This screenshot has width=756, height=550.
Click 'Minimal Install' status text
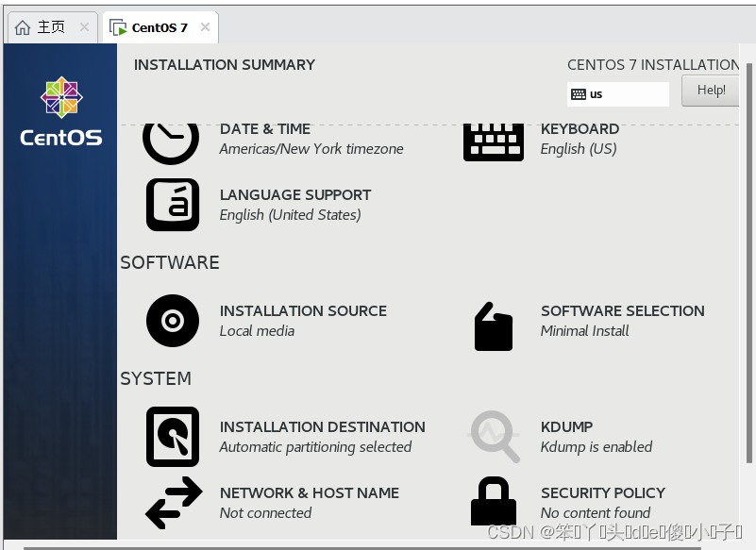(x=584, y=331)
